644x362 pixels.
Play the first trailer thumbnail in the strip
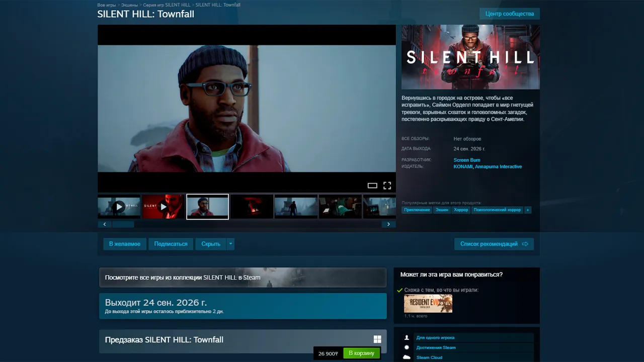(119, 207)
